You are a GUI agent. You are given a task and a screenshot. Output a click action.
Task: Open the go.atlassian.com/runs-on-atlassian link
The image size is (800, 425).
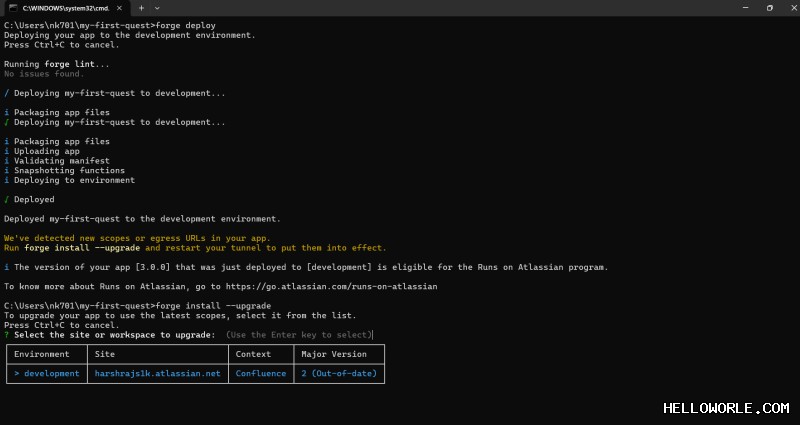pos(331,286)
